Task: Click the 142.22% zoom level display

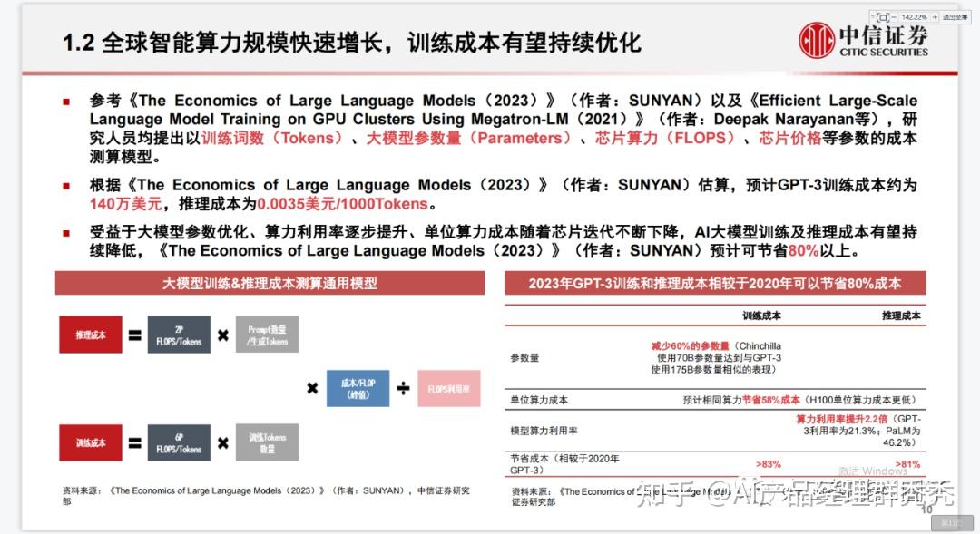Action: tap(914, 16)
